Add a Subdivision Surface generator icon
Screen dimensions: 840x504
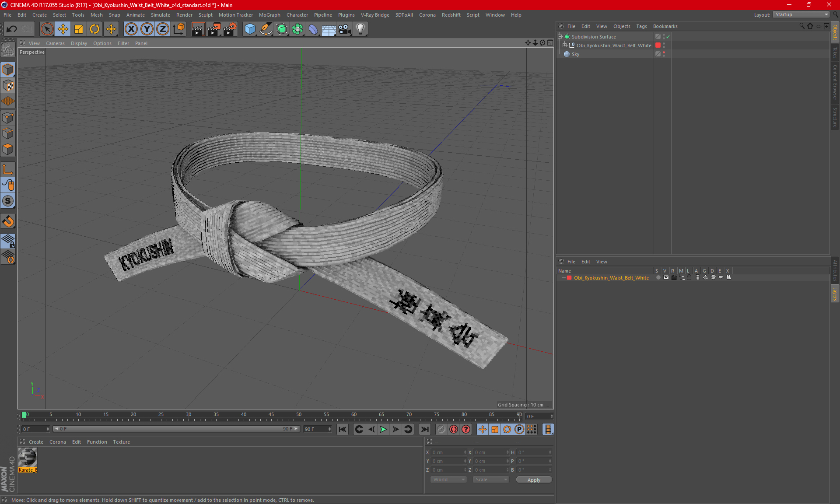point(282,29)
